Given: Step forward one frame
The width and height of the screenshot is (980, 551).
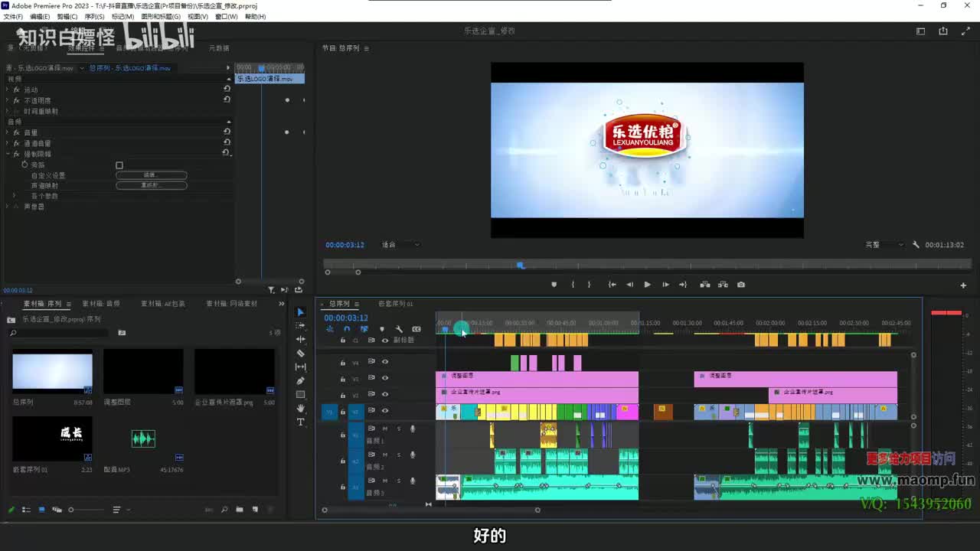Looking at the screenshot, I should (665, 285).
